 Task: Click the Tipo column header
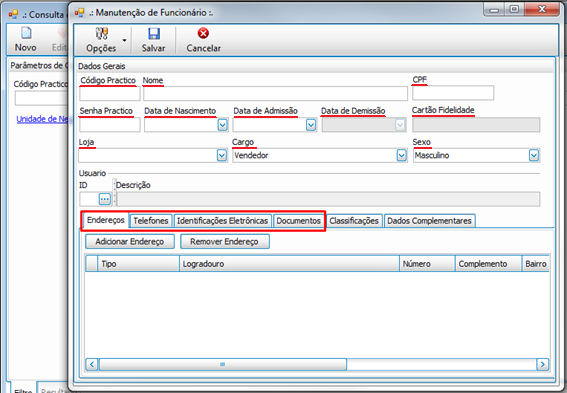(138, 264)
